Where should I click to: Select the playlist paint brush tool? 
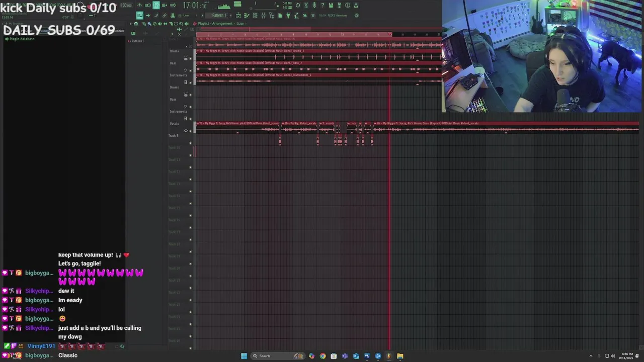[149, 24]
